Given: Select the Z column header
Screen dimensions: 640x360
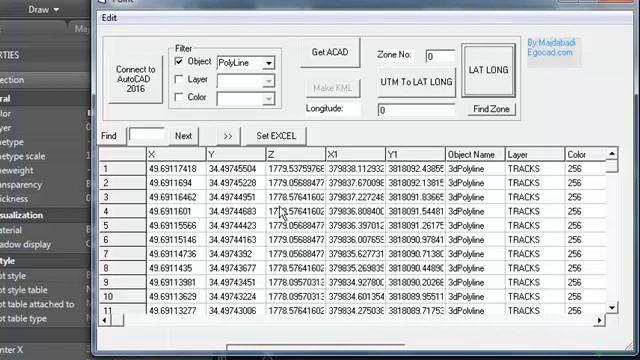Looking at the screenshot, I should 296,154.
